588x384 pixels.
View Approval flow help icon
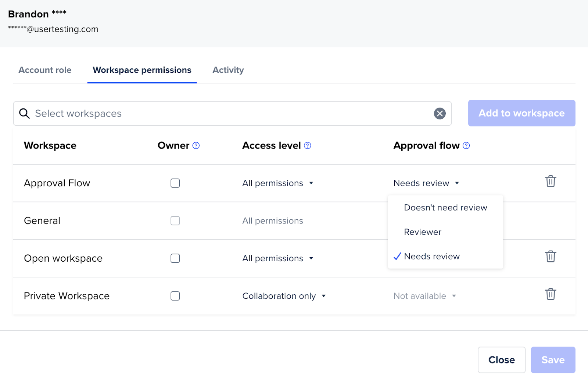click(466, 146)
